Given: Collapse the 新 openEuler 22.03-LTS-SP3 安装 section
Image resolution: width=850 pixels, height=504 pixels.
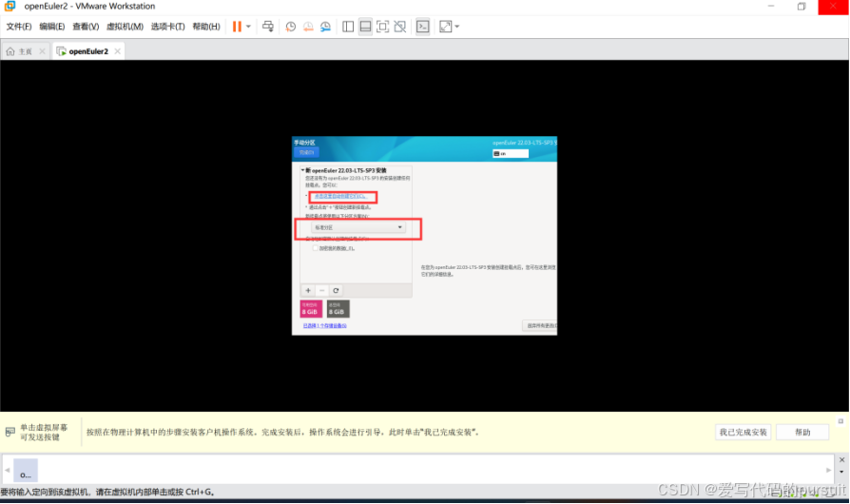Looking at the screenshot, I should point(302,170).
